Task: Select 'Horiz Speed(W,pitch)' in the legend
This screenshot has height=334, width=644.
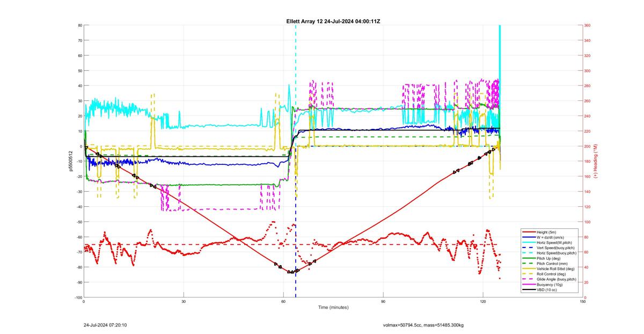Action: click(x=554, y=242)
